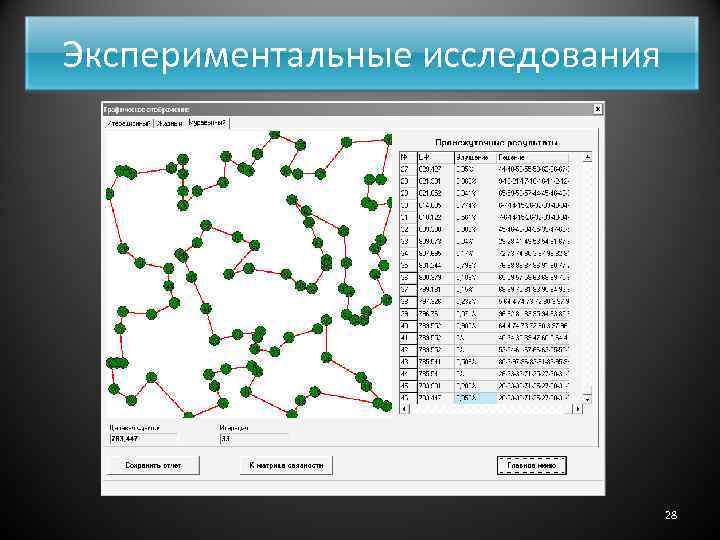Viewport: 720px width, 540px height.
Task: Close the Графическое отображение window
Action: (597, 109)
